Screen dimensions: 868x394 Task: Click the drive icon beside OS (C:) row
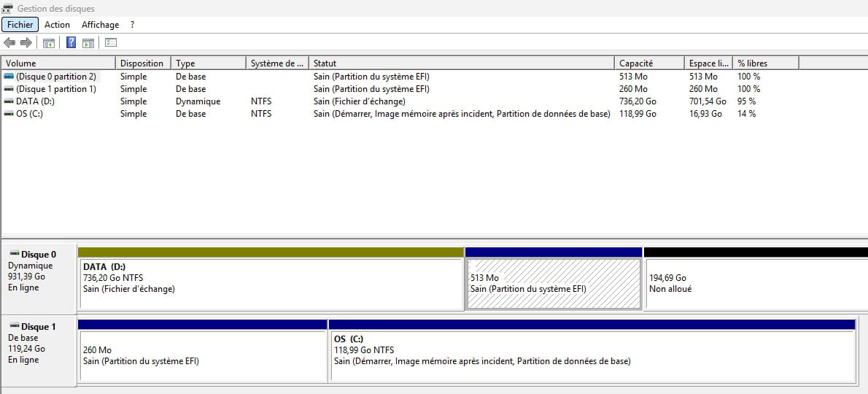click(x=8, y=113)
